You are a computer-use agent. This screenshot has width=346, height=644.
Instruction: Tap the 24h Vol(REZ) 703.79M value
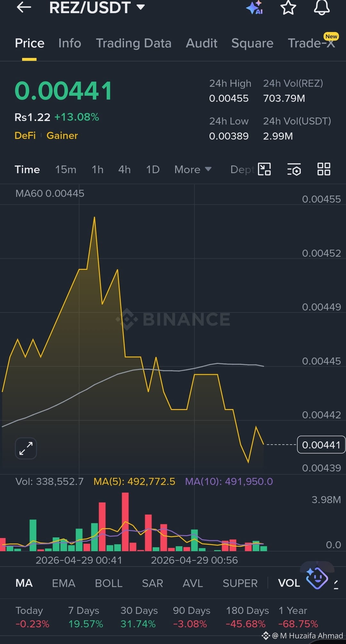point(284,98)
